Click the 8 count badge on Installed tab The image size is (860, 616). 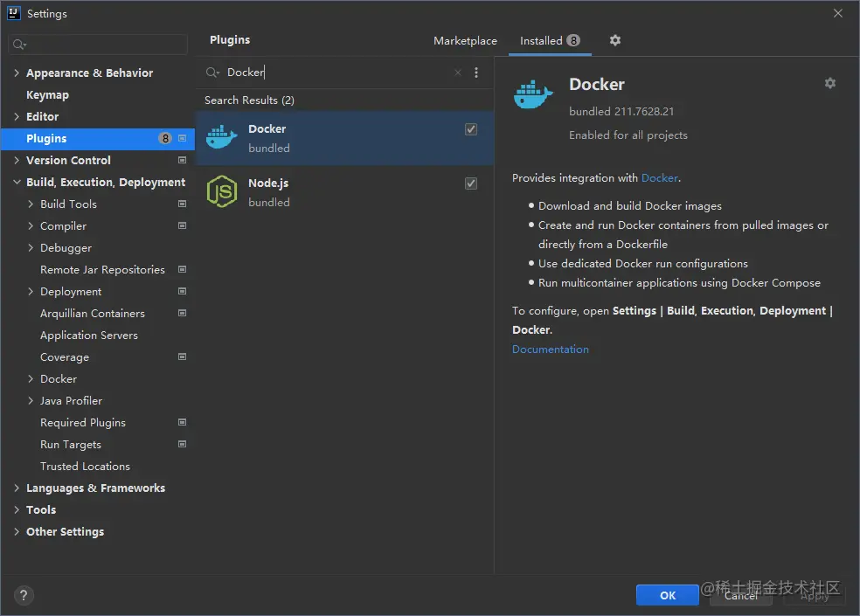coord(573,40)
